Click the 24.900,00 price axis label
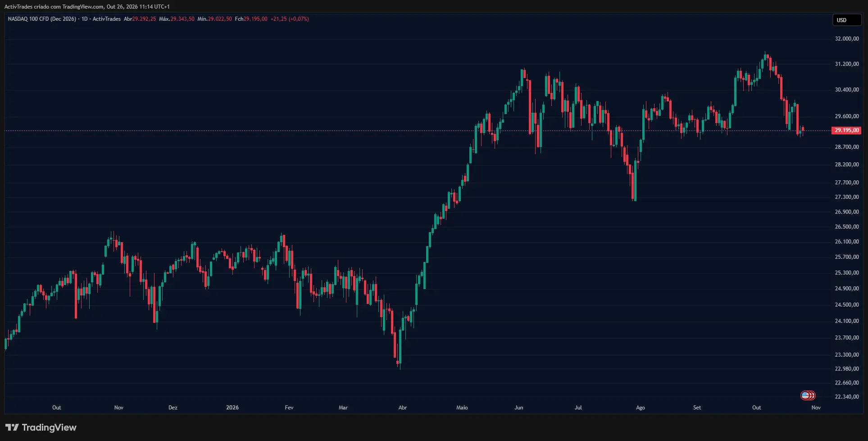The image size is (868, 441). coord(847,289)
